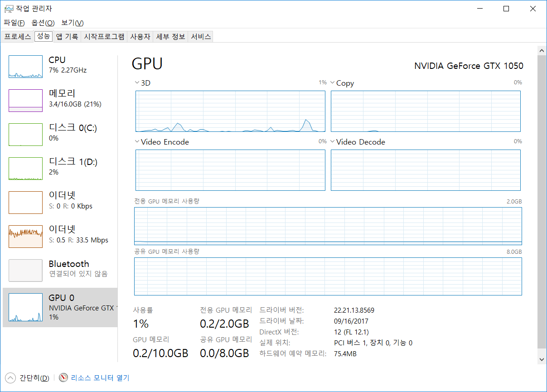The height and width of the screenshot is (392, 547).
Task: Click the 드라이버 버전 label
Action: [x=281, y=310]
